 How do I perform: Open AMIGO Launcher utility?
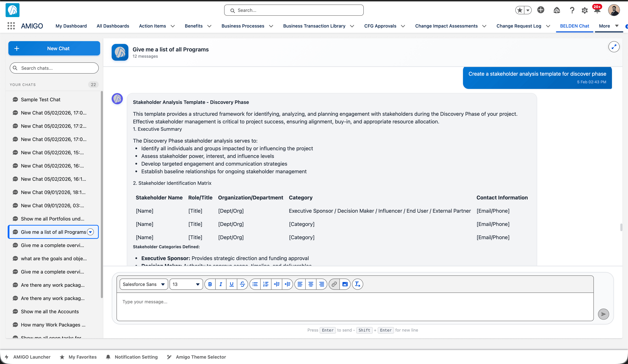click(28, 357)
